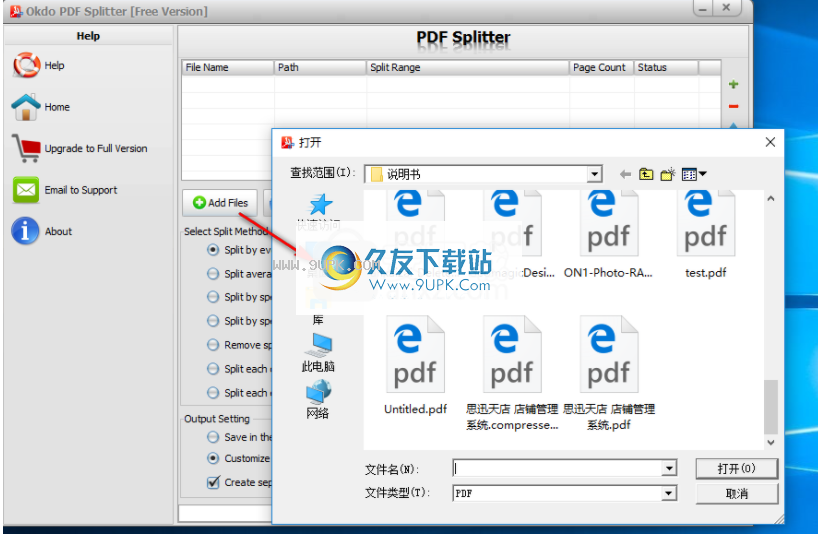Select the Save in the... radio button

pos(213,437)
